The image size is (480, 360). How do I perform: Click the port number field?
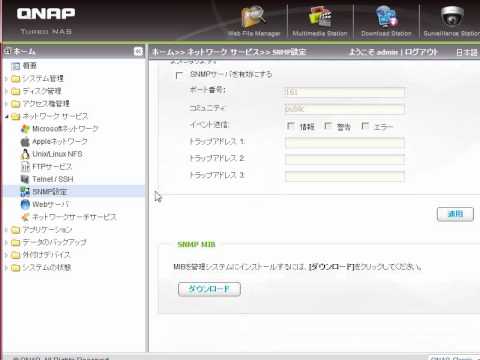(345, 92)
